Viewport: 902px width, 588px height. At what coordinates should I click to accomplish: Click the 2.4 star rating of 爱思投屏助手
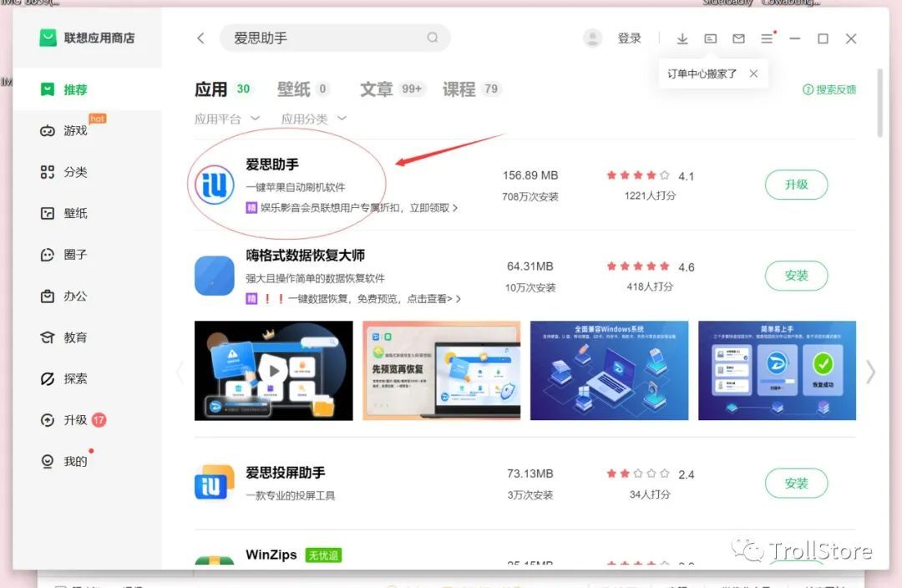pos(650,474)
